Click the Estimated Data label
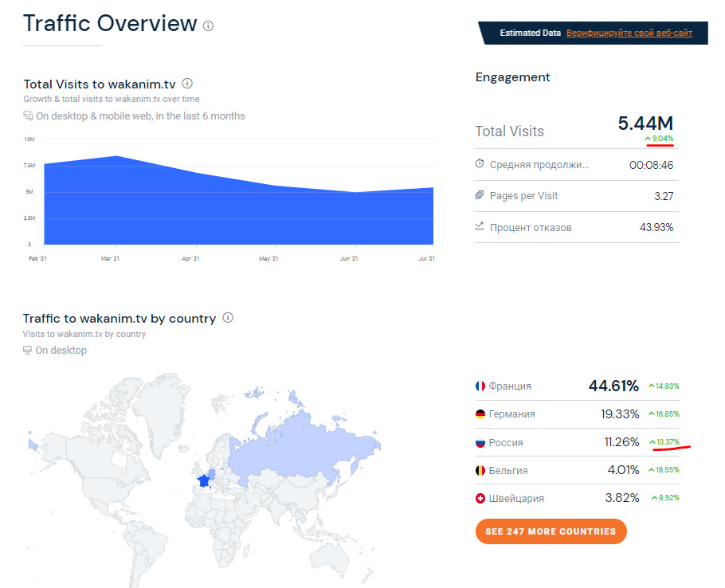 (530, 33)
